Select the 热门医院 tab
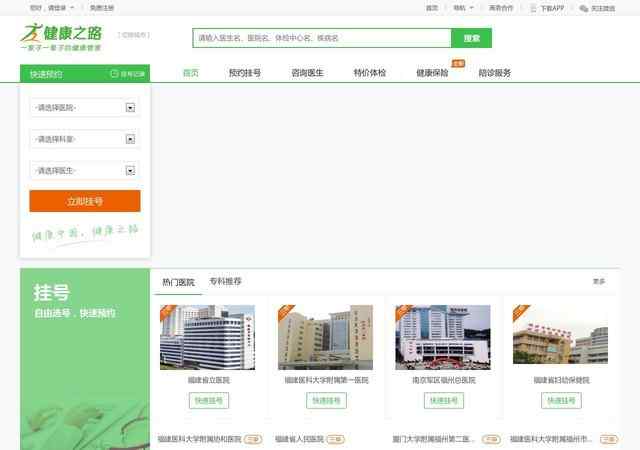 tap(178, 283)
